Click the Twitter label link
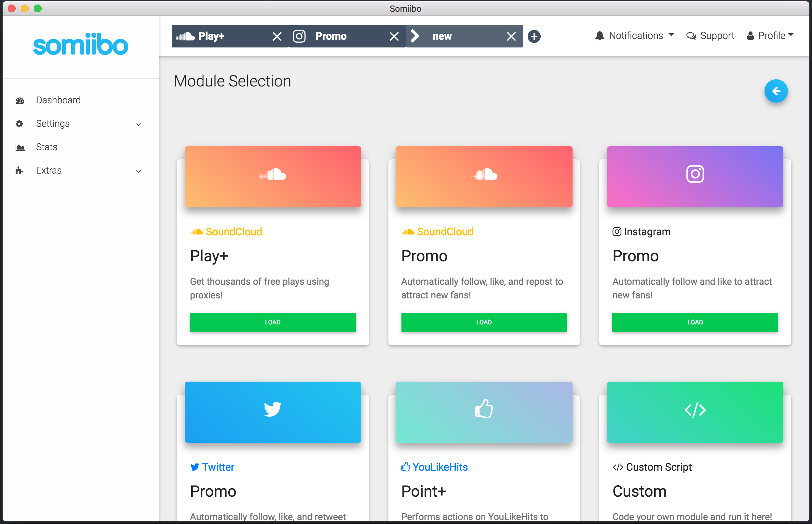This screenshot has width=812, height=524. tap(218, 467)
